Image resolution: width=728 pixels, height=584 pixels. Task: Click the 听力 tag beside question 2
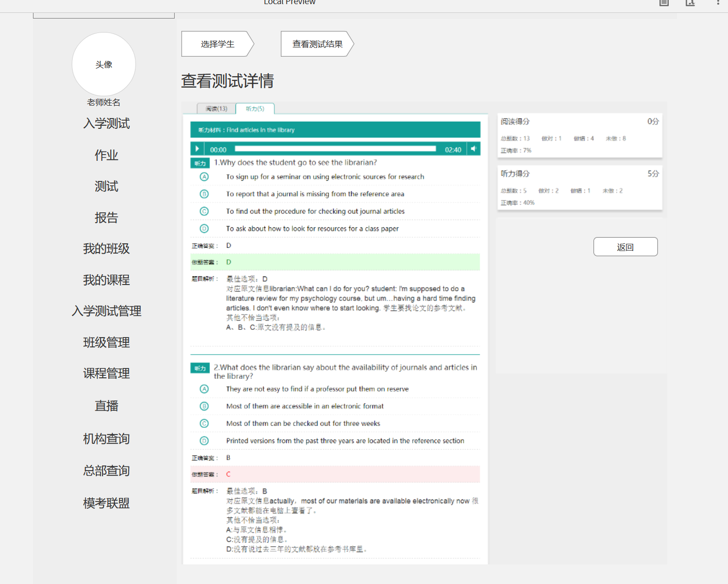point(200,368)
